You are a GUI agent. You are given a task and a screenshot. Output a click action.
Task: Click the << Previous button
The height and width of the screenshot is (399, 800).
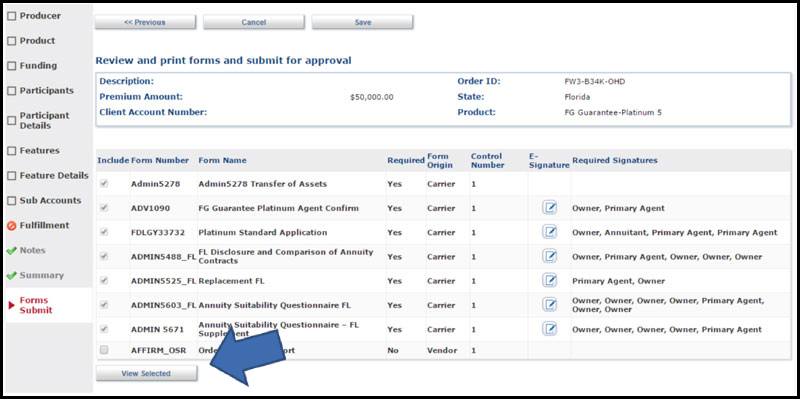(x=145, y=22)
